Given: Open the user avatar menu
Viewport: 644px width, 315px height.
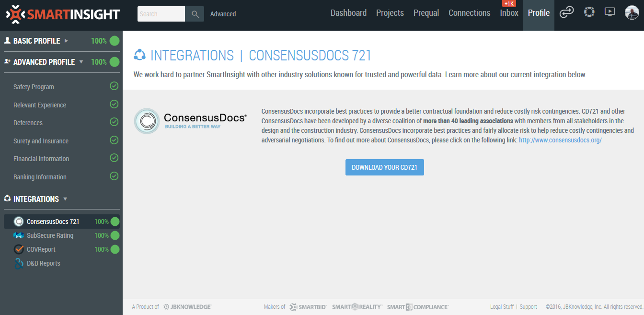Looking at the screenshot, I should coord(632,12).
